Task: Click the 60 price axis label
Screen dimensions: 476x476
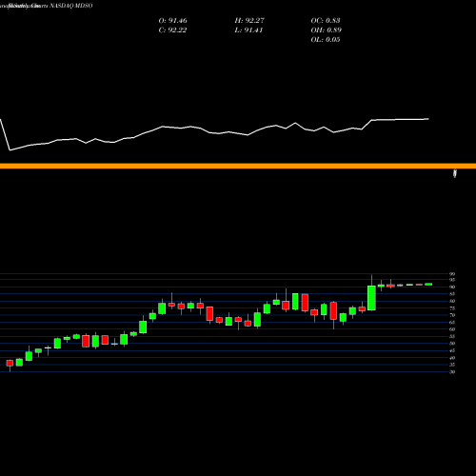Action: 452,329
